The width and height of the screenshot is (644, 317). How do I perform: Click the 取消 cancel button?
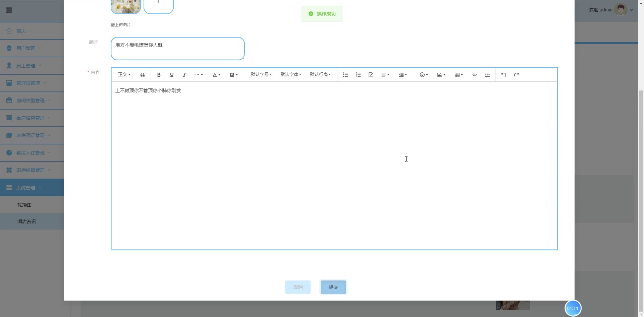[x=298, y=287]
